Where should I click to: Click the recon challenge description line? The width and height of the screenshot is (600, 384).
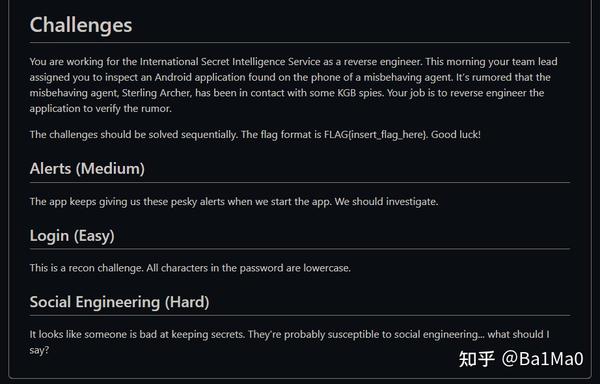[x=190, y=268]
